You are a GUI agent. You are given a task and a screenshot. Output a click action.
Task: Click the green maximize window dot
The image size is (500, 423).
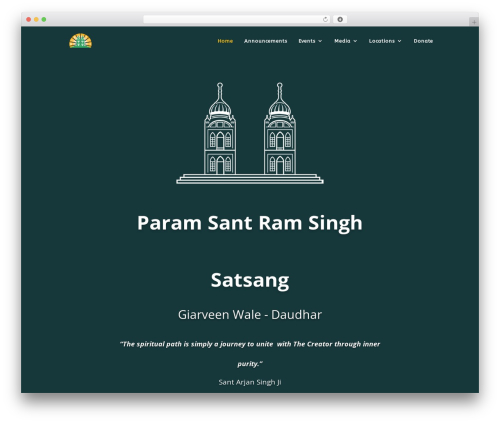[x=44, y=19]
